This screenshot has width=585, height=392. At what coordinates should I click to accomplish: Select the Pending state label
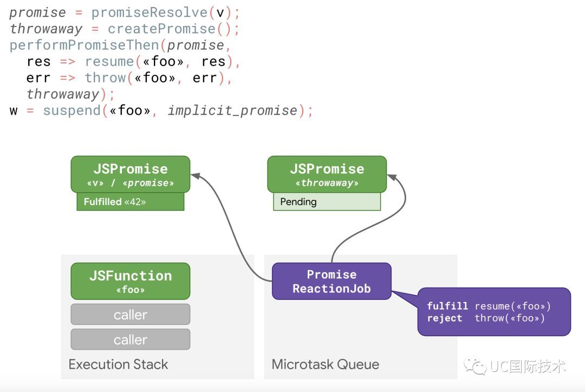tap(327, 202)
